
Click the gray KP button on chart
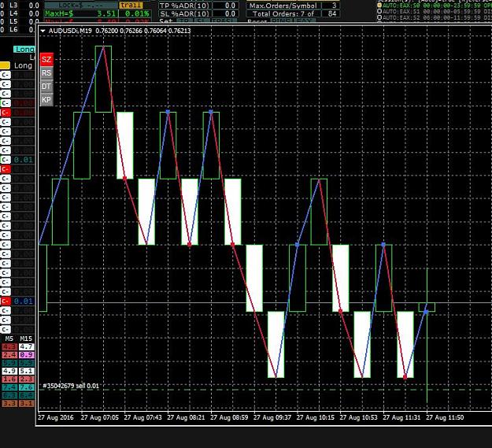point(46,100)
